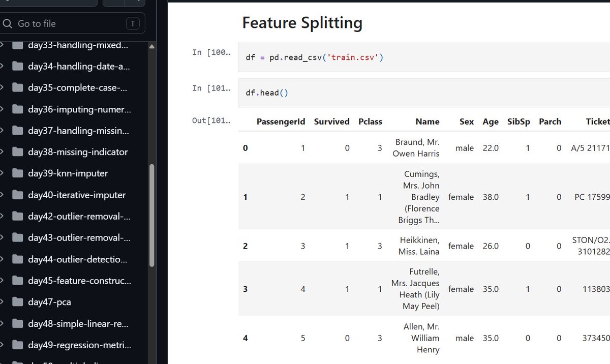Click the folder icon for day44-outlier-detectio

click(18, 259)
